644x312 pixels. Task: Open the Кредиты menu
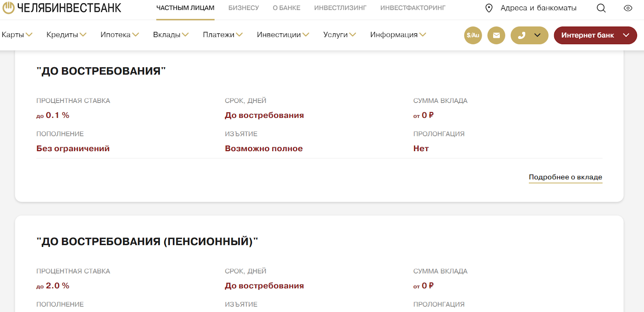(x=66, y=35)
